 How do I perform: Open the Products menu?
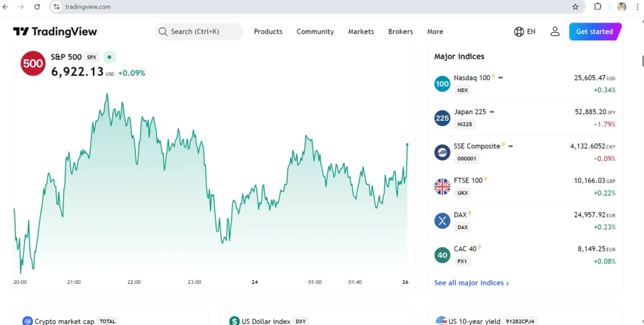coord(268,31)
